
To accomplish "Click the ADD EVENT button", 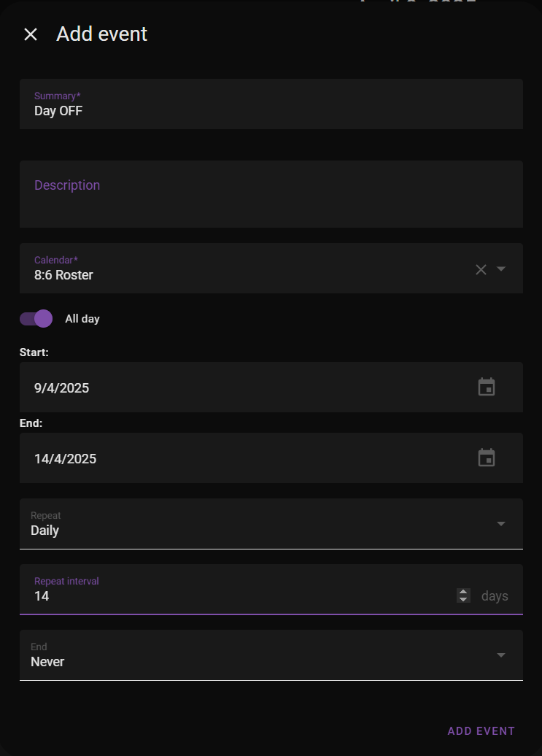I will (481, 731).
